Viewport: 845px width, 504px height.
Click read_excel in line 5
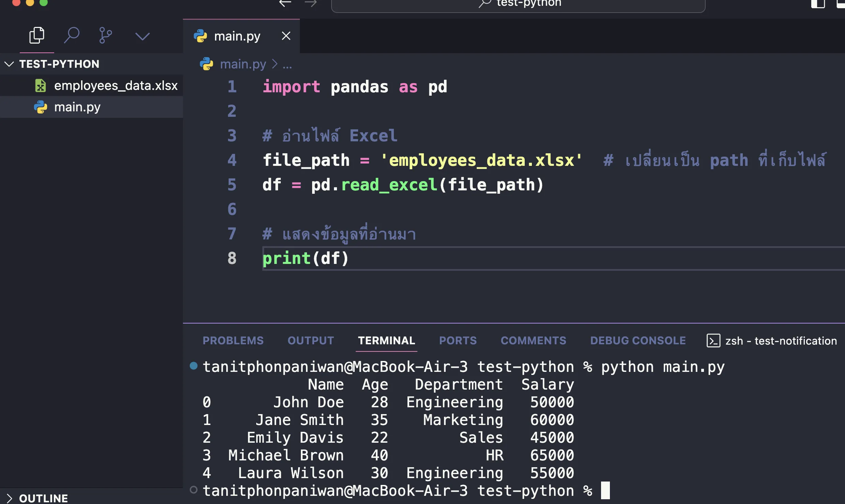click(x=389, y=185)
